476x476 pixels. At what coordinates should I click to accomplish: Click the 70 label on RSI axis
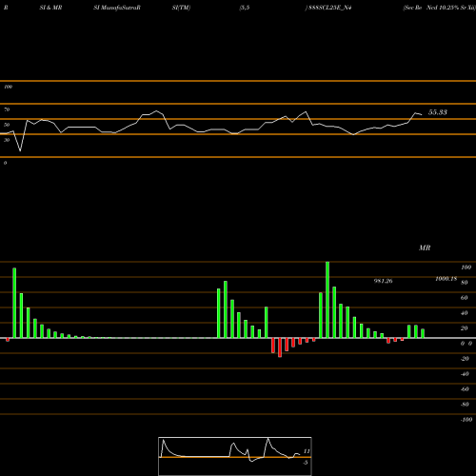7,109
